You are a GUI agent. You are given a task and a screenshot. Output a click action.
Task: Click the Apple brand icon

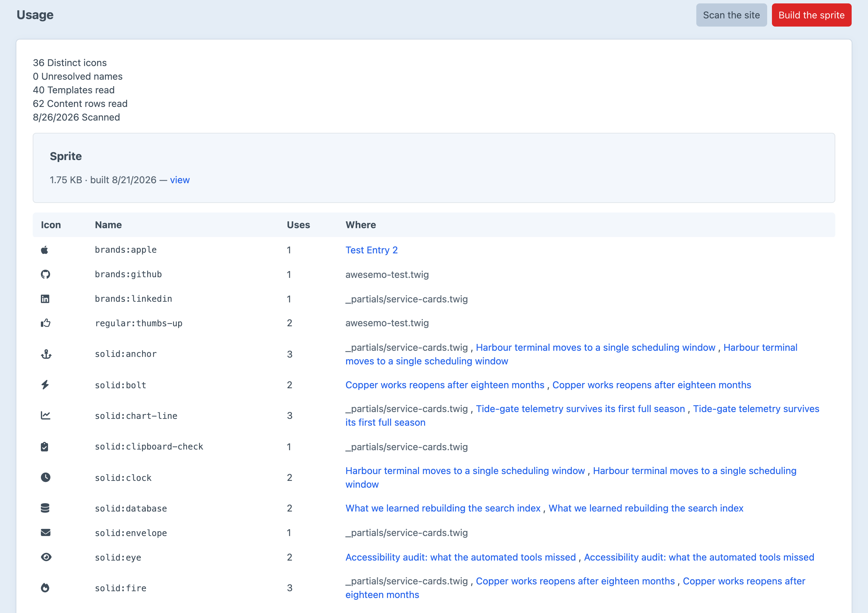[x=45, y=250]
